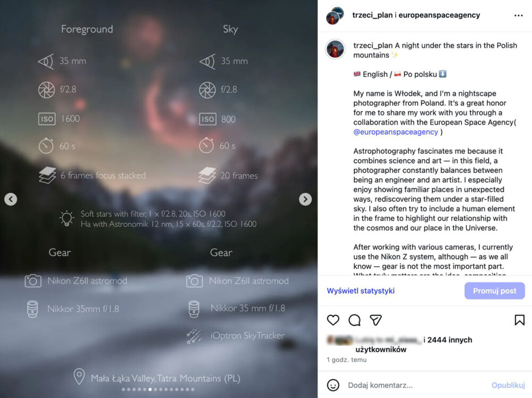Viewport: 532px width, 398px height.
Task: Click Opublikuj to post the comment
Action: point(508,385)
